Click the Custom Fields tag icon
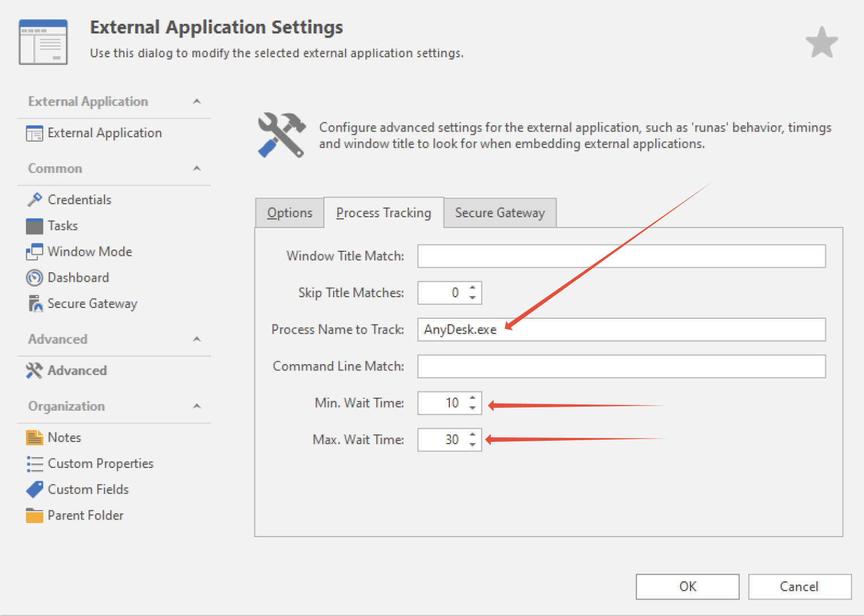 tap(35, 490)
